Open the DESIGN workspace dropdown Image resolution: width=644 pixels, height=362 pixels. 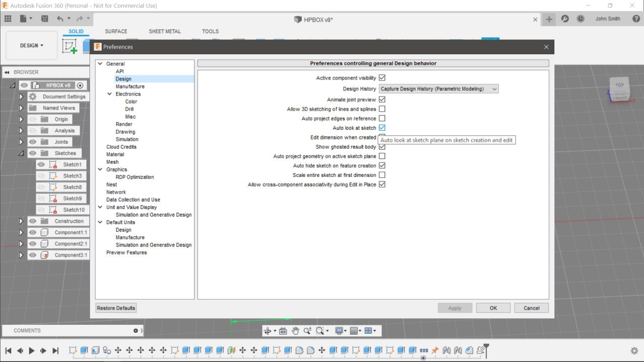[x=32, y=45]
